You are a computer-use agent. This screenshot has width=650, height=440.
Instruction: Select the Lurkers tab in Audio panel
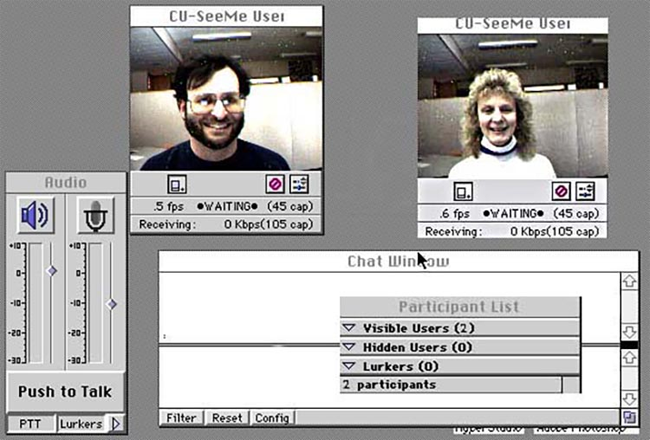tap(81, 424)
